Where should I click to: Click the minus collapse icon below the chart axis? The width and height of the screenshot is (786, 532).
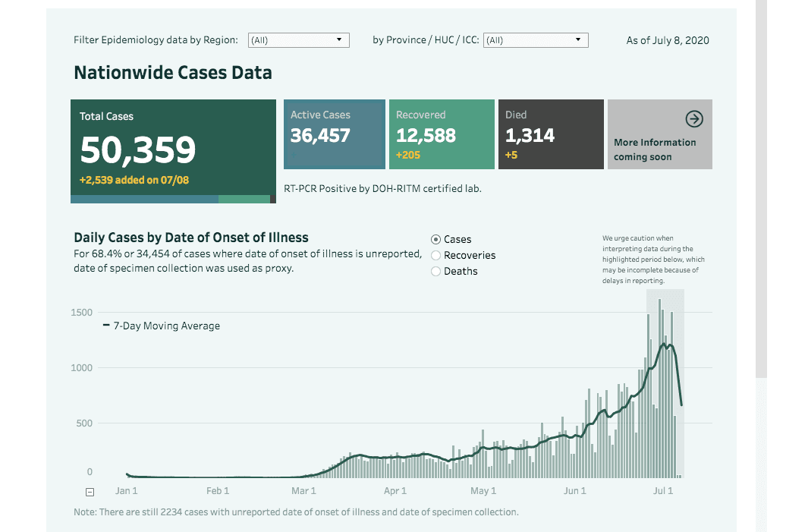(x=90, y=491)
